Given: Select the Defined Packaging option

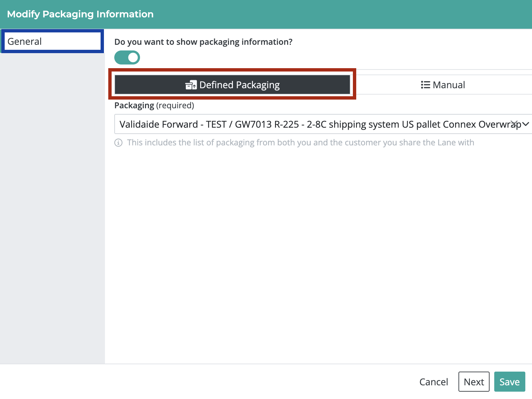Looking at the screenshot, I should click(232, 85).
